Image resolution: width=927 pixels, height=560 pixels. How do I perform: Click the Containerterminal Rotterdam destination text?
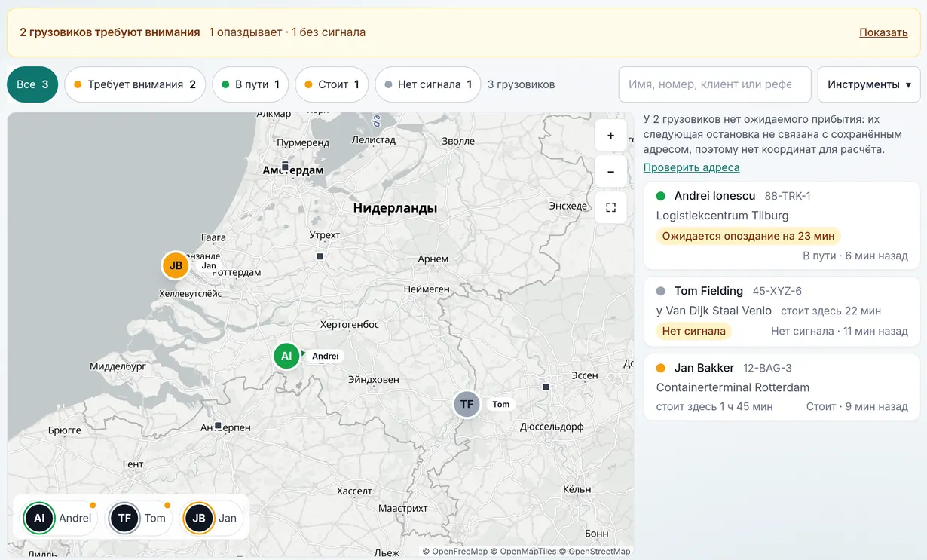pos(733,387)
